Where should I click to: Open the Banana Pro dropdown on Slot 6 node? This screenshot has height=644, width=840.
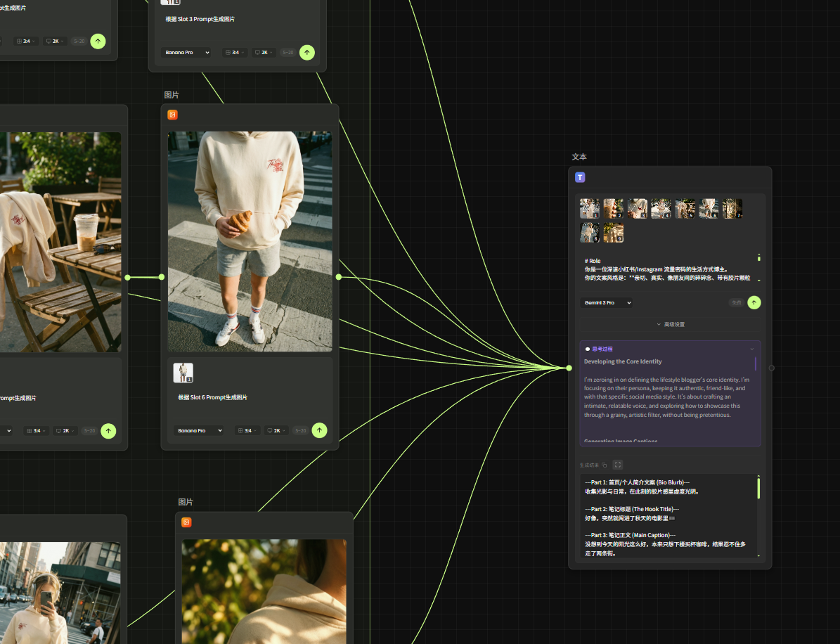(x=198, y=430)
